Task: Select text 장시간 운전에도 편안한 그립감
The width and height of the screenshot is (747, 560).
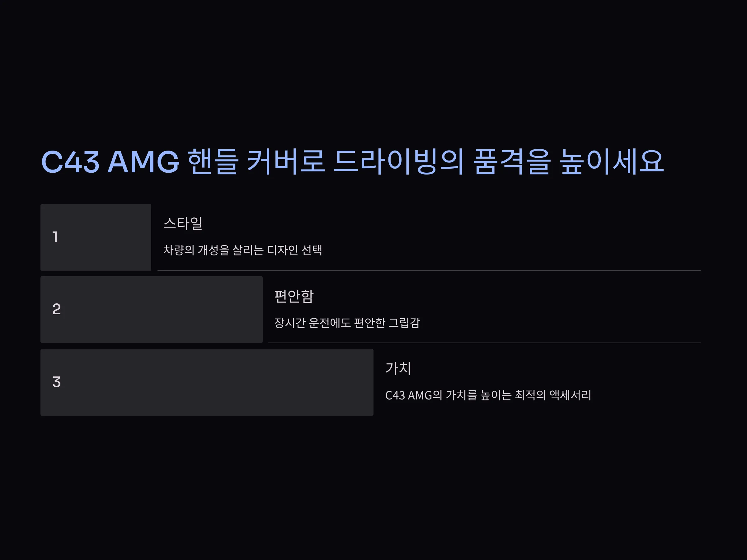Action: click(x=347, y=323)
